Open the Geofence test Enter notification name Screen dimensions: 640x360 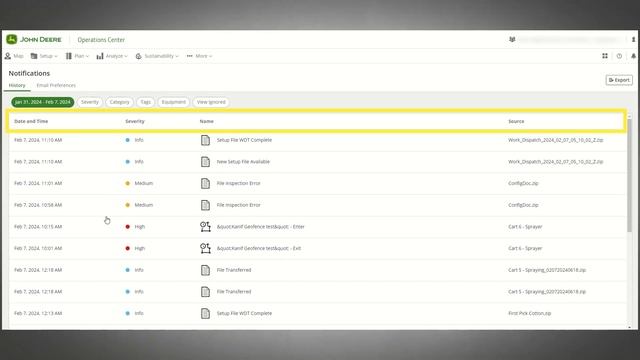pos(260,227)
